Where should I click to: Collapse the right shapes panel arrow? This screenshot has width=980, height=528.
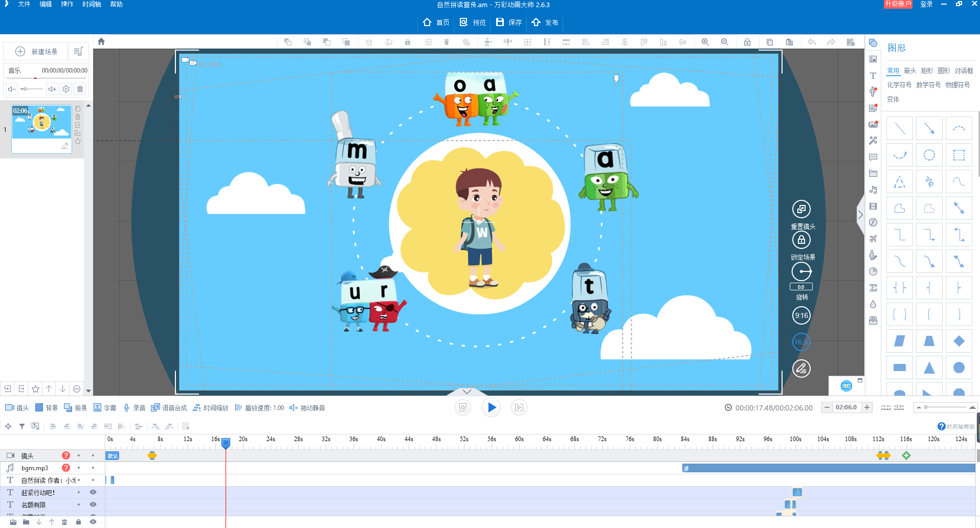(860, 215)
